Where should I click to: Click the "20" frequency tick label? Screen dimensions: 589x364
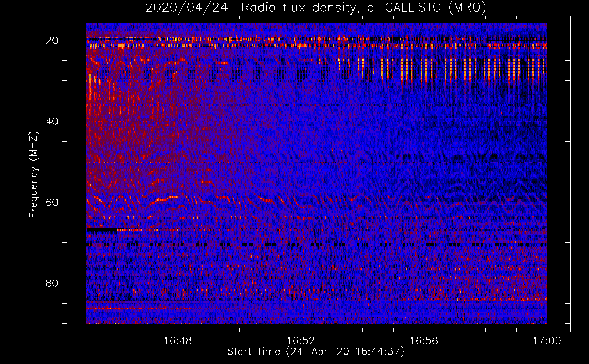click(52, 40)
